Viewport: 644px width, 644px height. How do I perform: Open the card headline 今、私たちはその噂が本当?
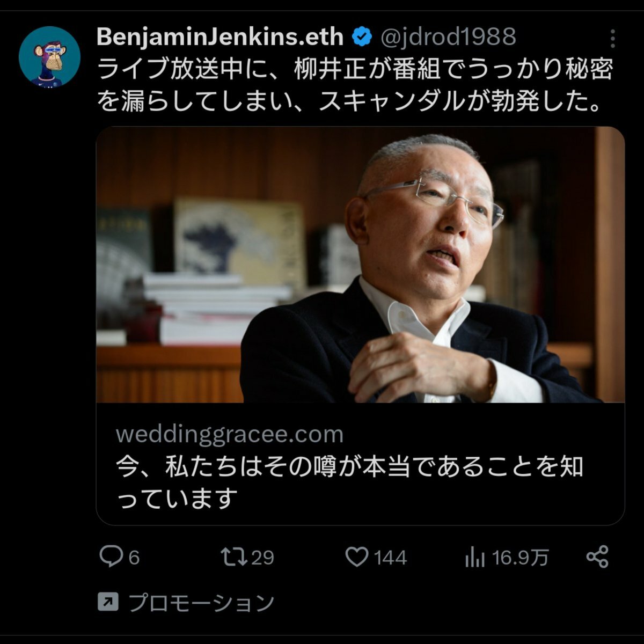click(349, 482)
